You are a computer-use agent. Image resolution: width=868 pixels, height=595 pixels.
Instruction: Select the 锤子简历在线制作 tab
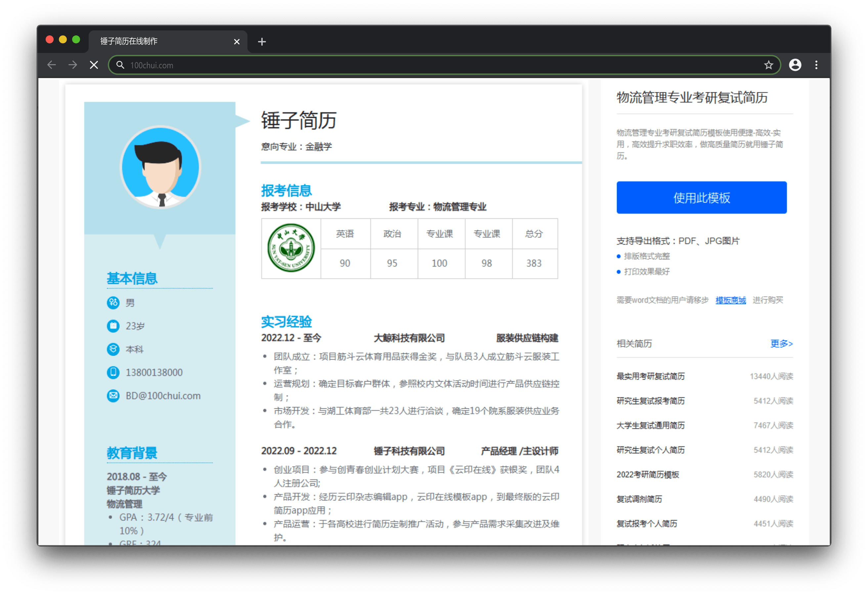click(x=168, y=41)
